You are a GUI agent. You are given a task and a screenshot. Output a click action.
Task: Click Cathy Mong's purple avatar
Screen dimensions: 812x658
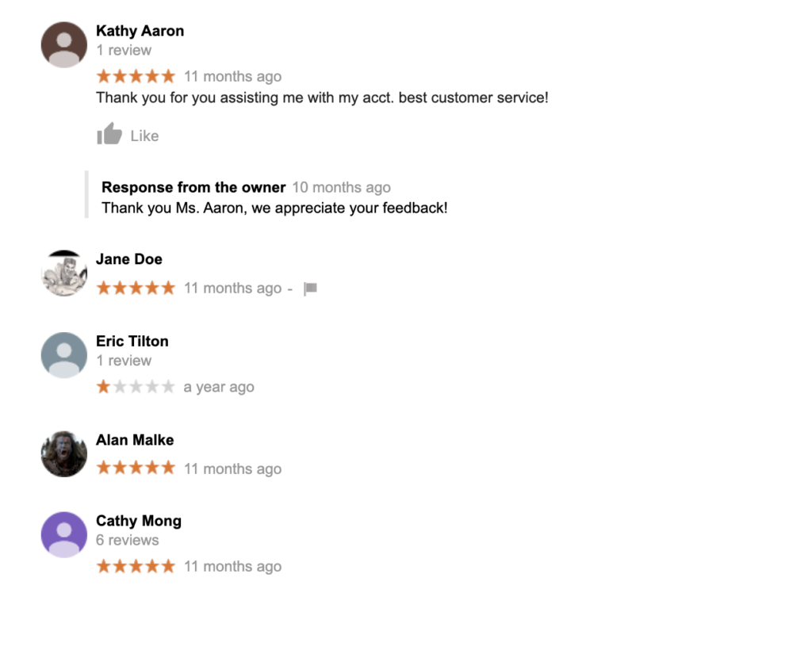tap(64, 535)
